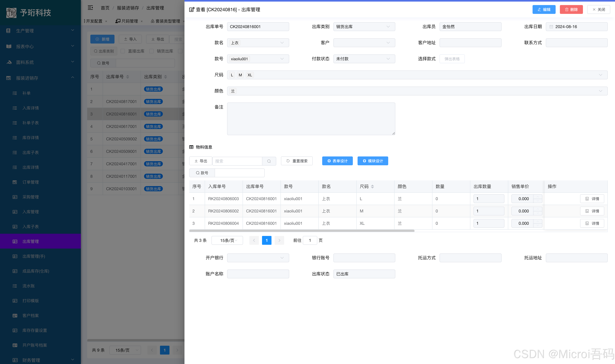Check the 销售出库 filter checkbox

click(152, 51)
